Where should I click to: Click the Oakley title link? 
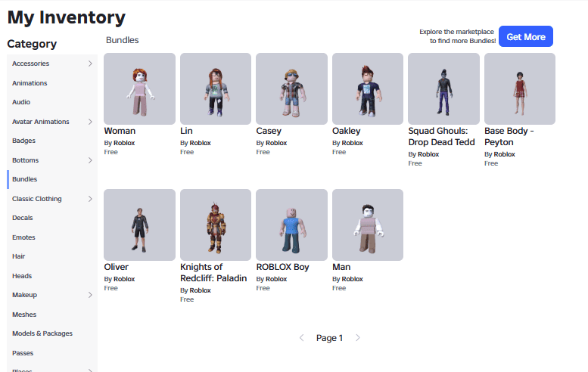tap(346, 131)
